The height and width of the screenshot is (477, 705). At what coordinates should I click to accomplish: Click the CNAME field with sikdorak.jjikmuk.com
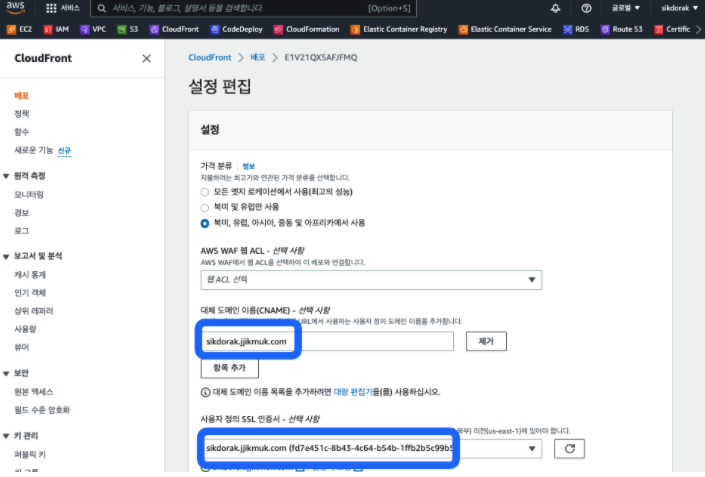[327, 342]
